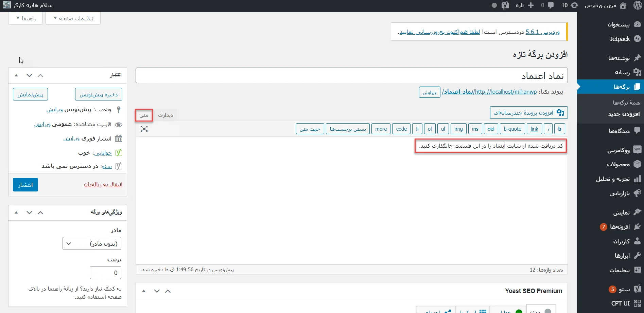This screenshot has width=644, height=313.
Task: Expand تنظیمات صفحه screen options
Action: [x=73, y=18]
